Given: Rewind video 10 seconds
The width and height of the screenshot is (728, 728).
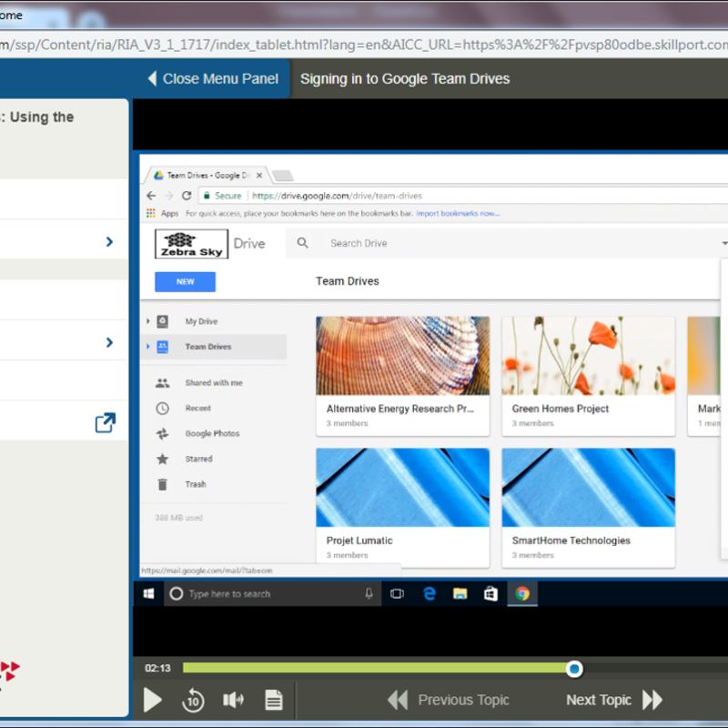Looking at the screenshot, I should click(193, 700).
